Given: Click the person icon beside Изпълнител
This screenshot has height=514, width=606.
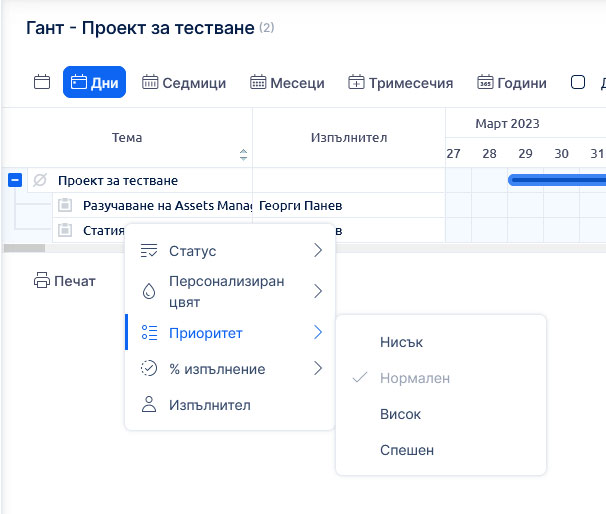Looking at the screenshot, I should pyautogui.click(x=149, y=404).
